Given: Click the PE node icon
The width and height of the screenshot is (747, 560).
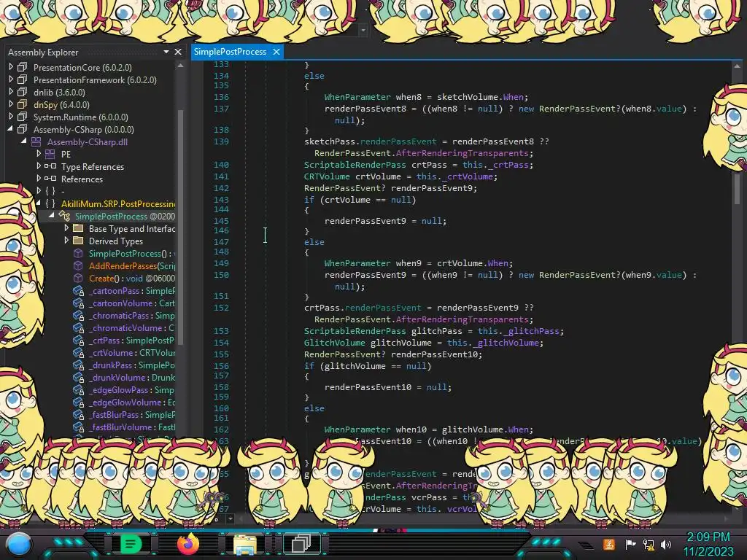Looking at the screenshot, I should (x=50, y=154).
